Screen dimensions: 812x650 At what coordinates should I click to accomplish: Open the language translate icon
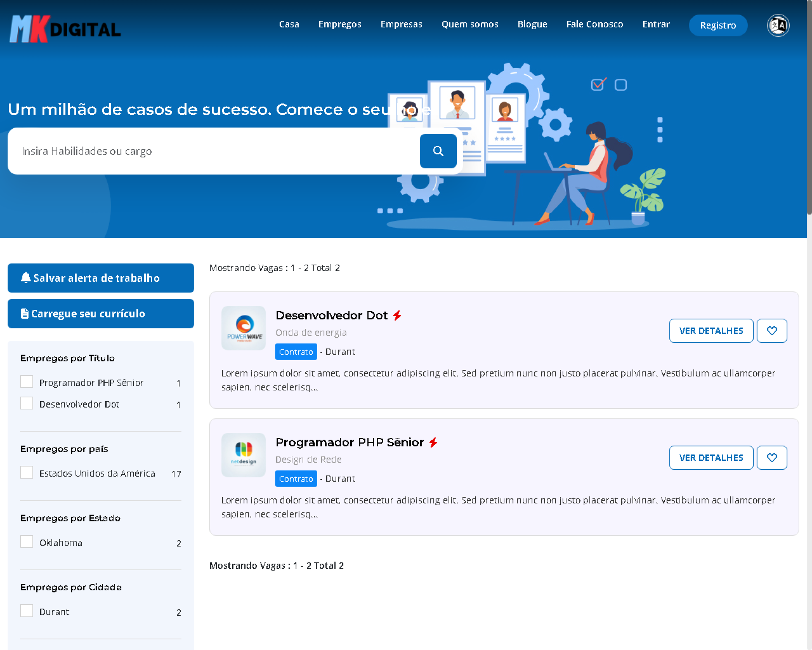point(778,25)
